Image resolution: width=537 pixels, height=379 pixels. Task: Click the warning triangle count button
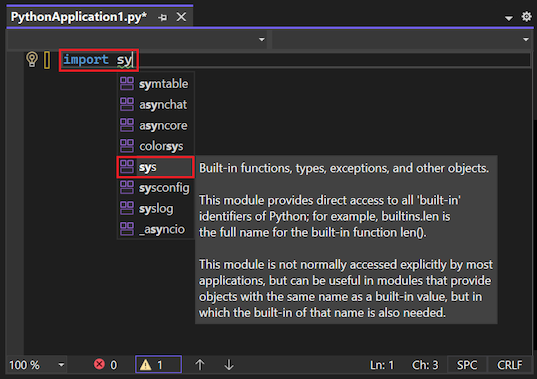[159, 365]
